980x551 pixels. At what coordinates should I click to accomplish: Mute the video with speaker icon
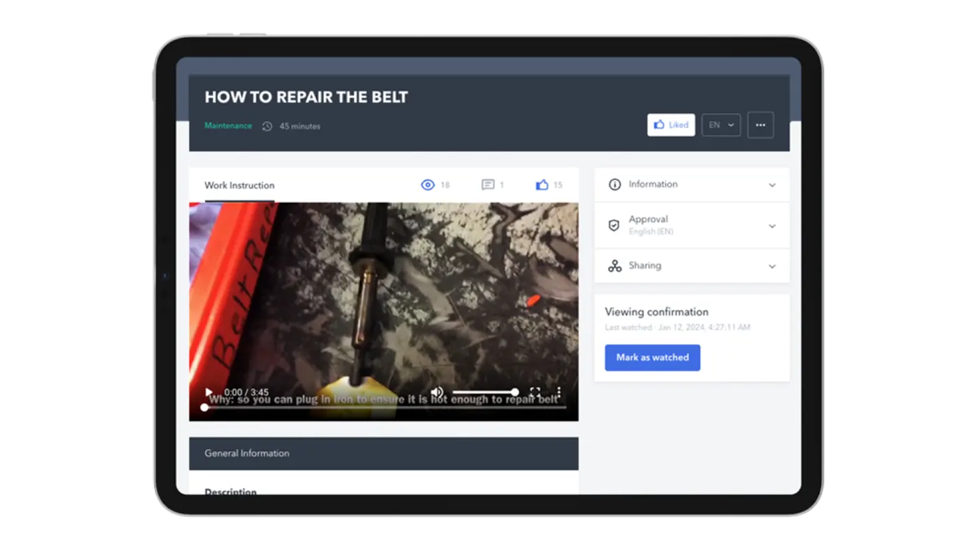(437, 392)
